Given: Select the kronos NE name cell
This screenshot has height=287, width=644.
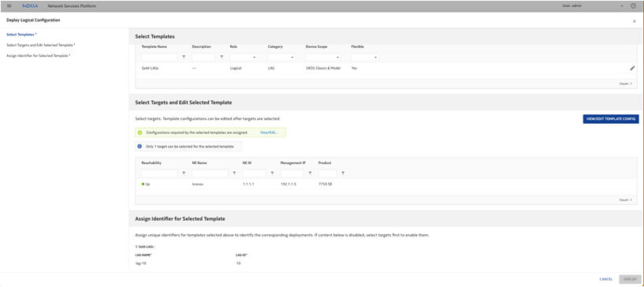Looking at the screenshot, I should [198, 184].
